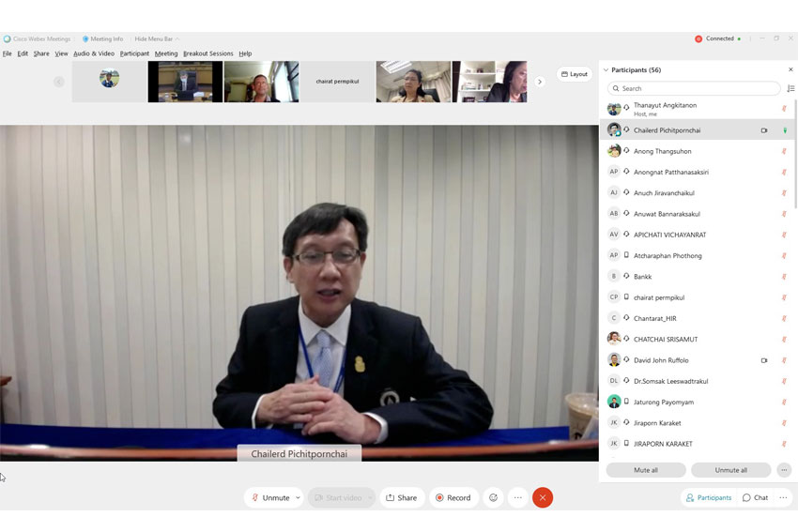The image size is (798, 532).
Task: Open the Layout dropdown
Action: coord(575,74)
